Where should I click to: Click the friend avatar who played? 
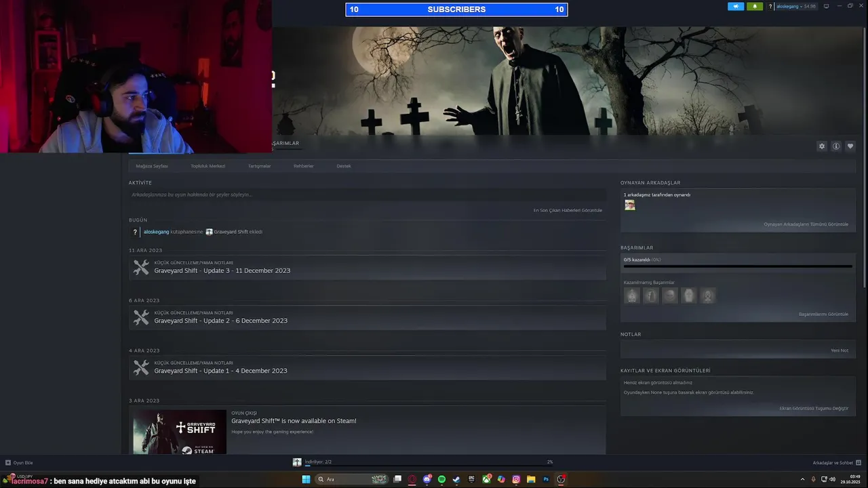point(630,205)
